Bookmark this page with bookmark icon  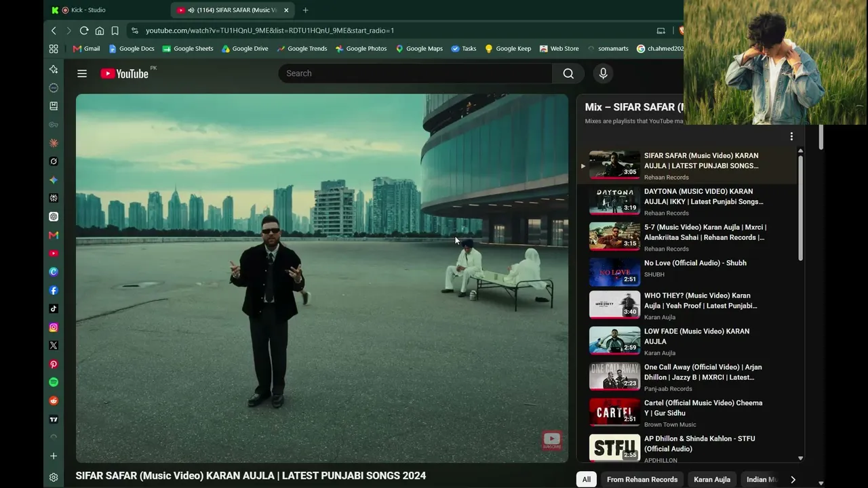coord(115,30)
